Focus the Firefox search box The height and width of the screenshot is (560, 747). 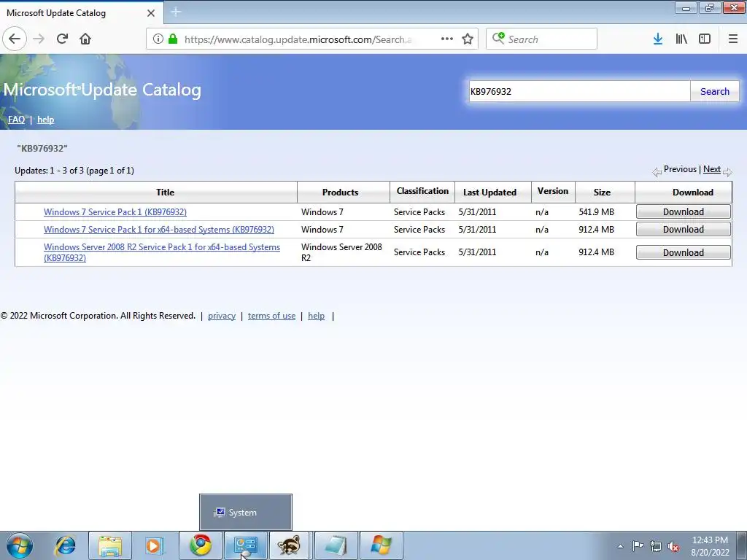[x=541, y=39]
